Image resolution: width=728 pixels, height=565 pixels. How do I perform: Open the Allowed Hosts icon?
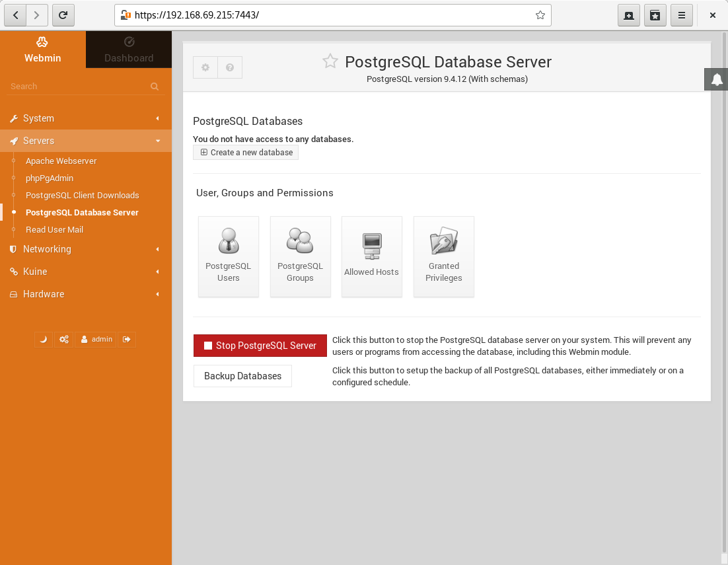tap(371, 256)
